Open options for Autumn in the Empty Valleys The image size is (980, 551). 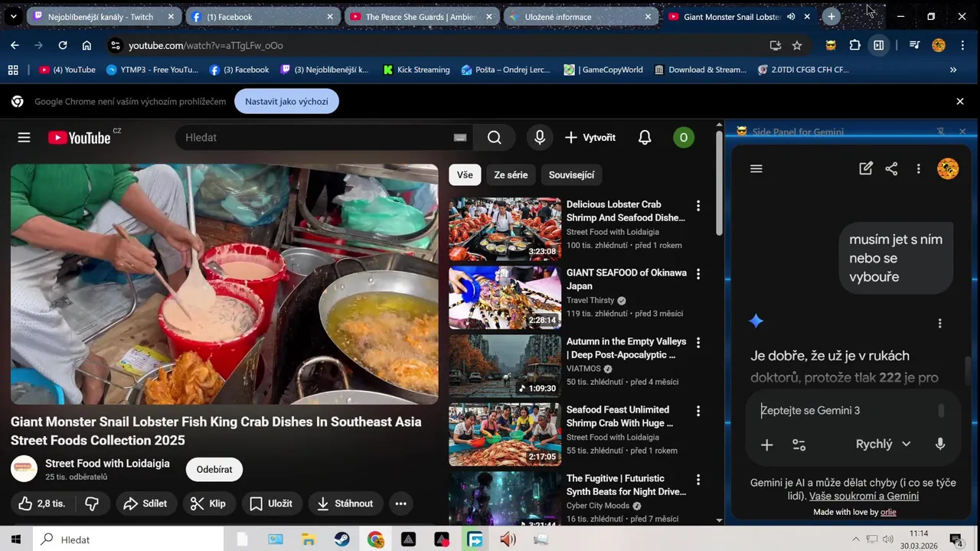point(697,343)
